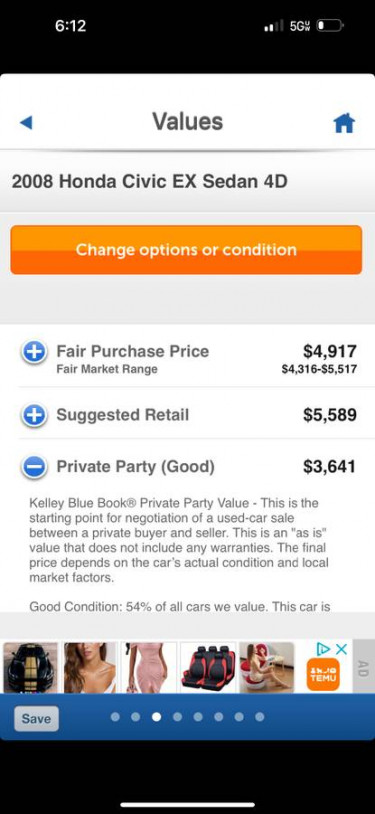Viewport: 375px width, 814px height.
Task: Collapse Private Party (Good) section
Action: [34, 467]
